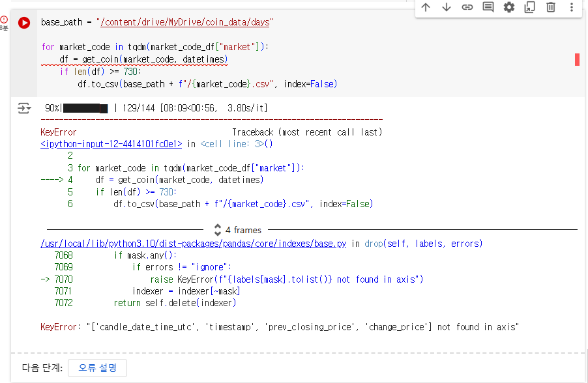Move cell down with the down arrow icon
Image resolution: width=588 pixels, height=383 pixels.
pos(447,7)
